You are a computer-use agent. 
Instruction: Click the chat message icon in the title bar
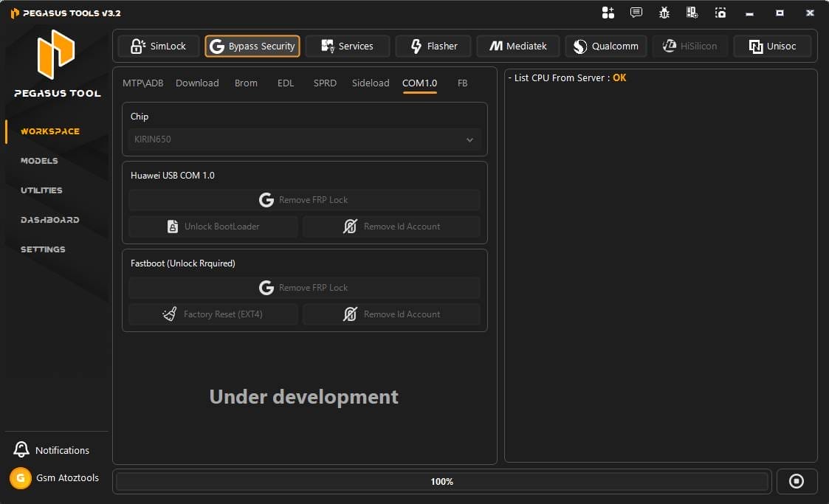coord(636,13)
